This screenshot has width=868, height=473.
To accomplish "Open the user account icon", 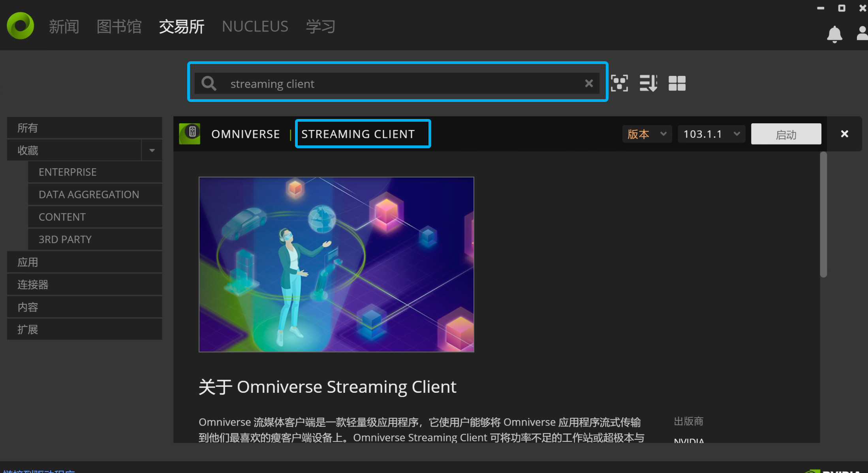I will [862, 34].
